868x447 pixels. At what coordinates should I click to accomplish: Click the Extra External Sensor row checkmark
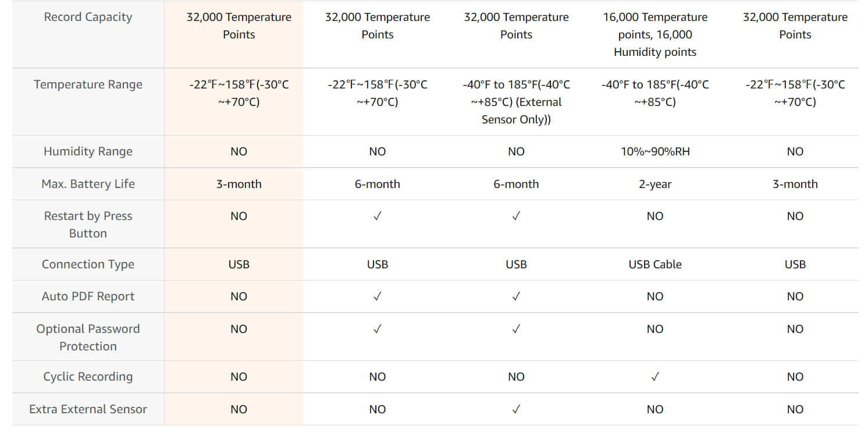516,409
